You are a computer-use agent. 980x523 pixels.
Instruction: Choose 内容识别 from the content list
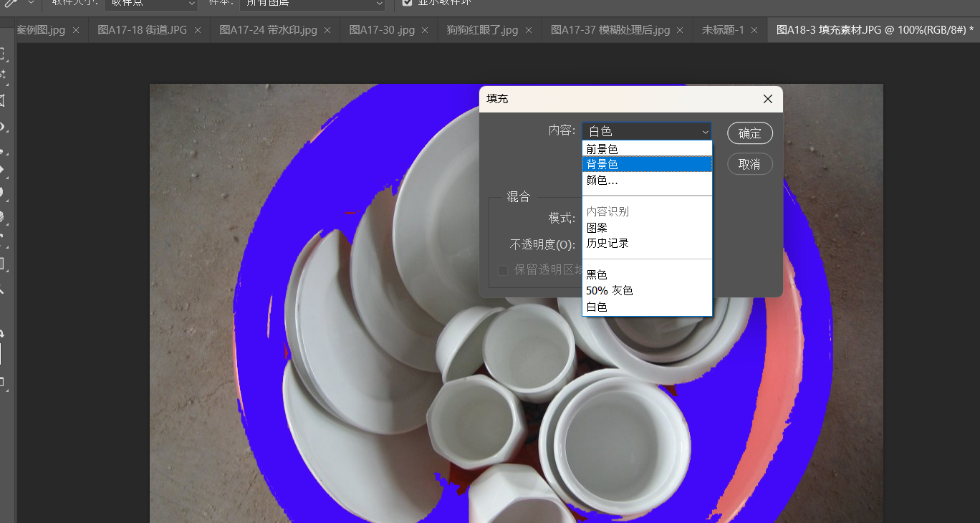pos(647,211)
